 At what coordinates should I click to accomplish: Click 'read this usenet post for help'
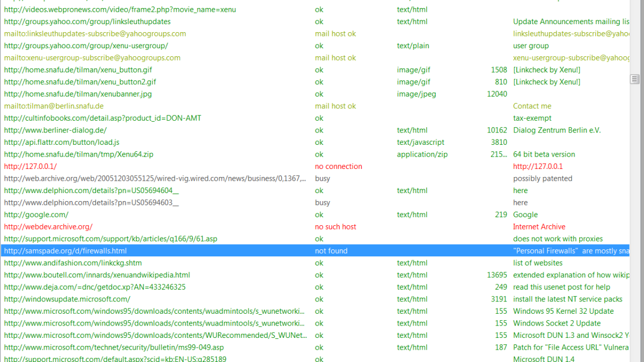pos(562,287)
